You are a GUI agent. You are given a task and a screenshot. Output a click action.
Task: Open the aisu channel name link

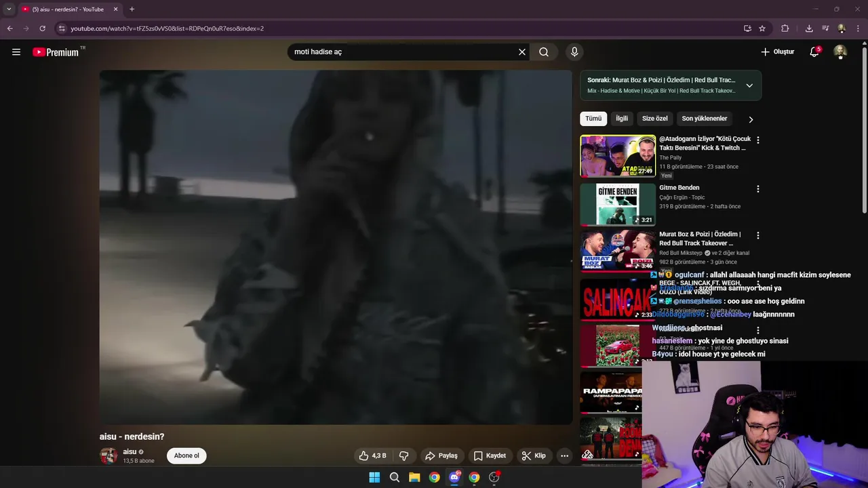pos(130,451)
